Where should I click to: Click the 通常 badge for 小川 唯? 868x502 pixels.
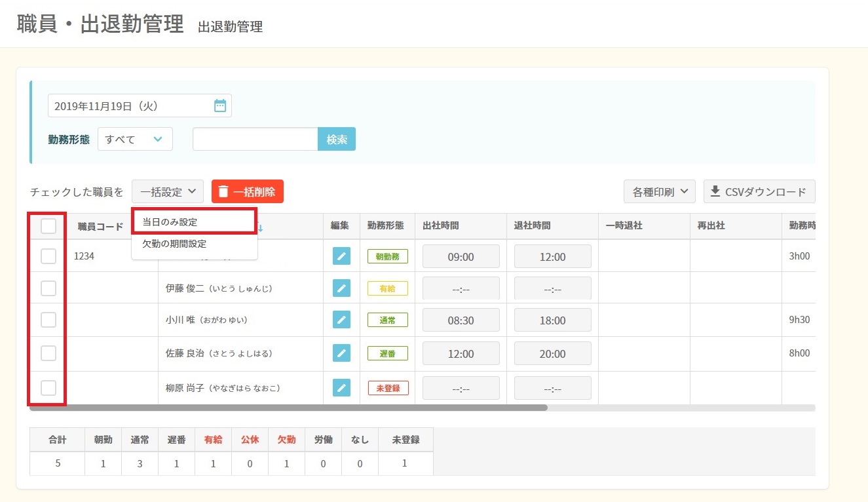(x=388, y=320)
